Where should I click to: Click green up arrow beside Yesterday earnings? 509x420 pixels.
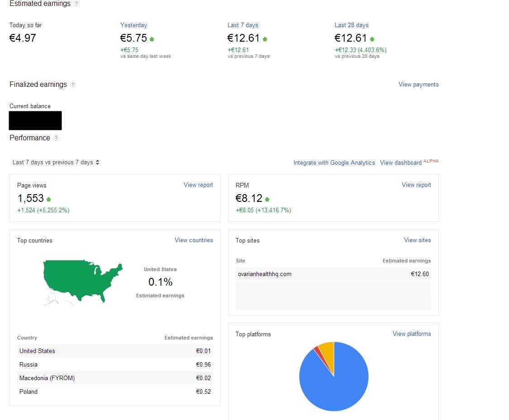pos(152,39)
